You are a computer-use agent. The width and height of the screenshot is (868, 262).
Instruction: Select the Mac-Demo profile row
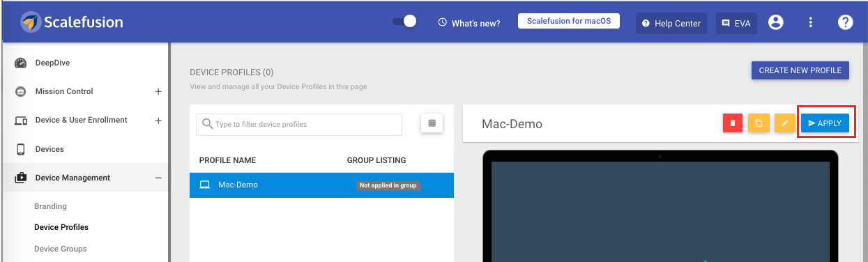pyautogui.click(x=321, y=185)
